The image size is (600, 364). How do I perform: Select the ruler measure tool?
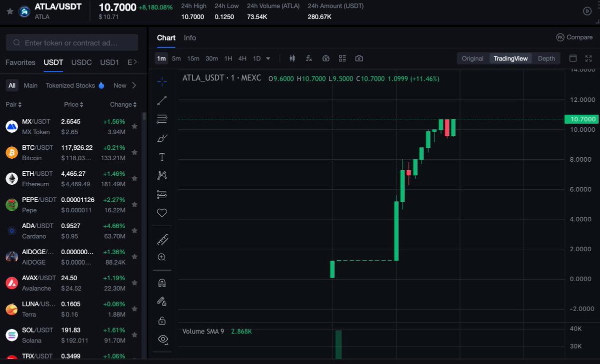162,239
